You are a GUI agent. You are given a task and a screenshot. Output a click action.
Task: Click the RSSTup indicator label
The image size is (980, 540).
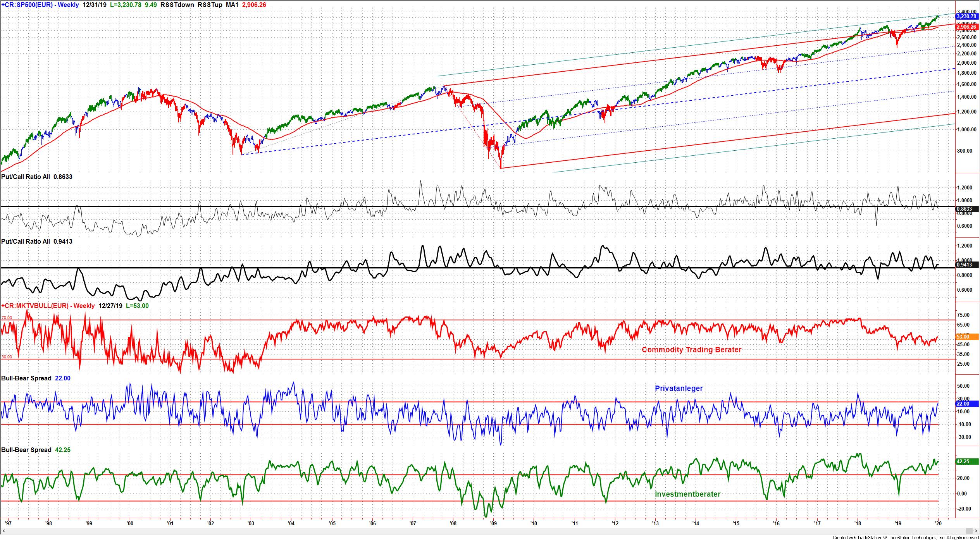[x=210, y=5]
